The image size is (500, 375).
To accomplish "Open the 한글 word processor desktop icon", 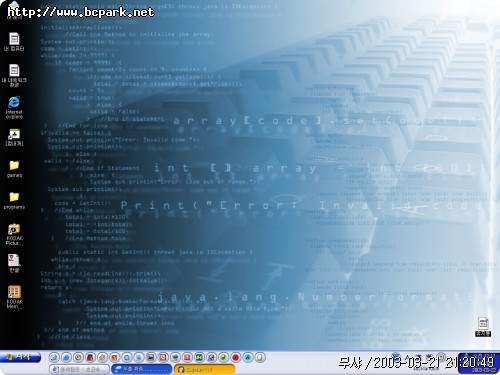I will tap(14, 263).
